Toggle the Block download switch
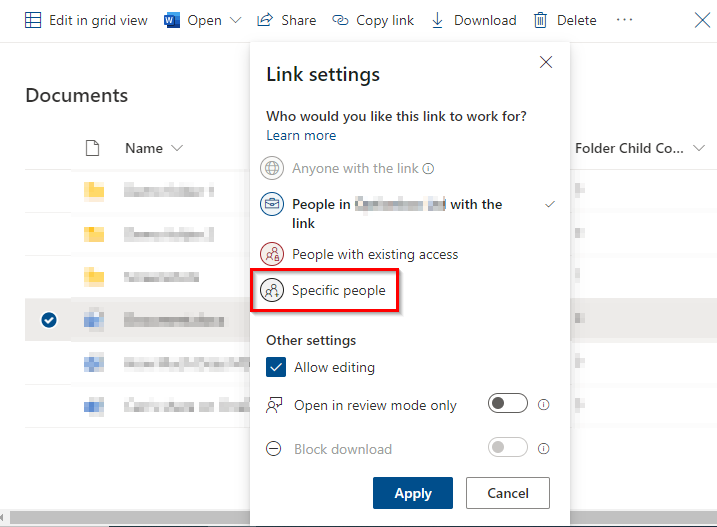The width and height of the screenshot is (717, 527). 508,447
